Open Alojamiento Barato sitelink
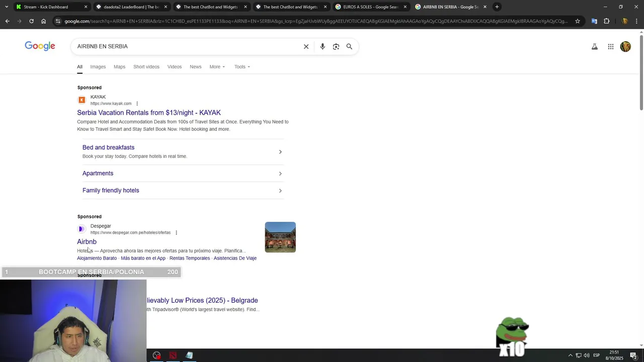The height and width of the screenshot is (362, 644). (97, 258)
